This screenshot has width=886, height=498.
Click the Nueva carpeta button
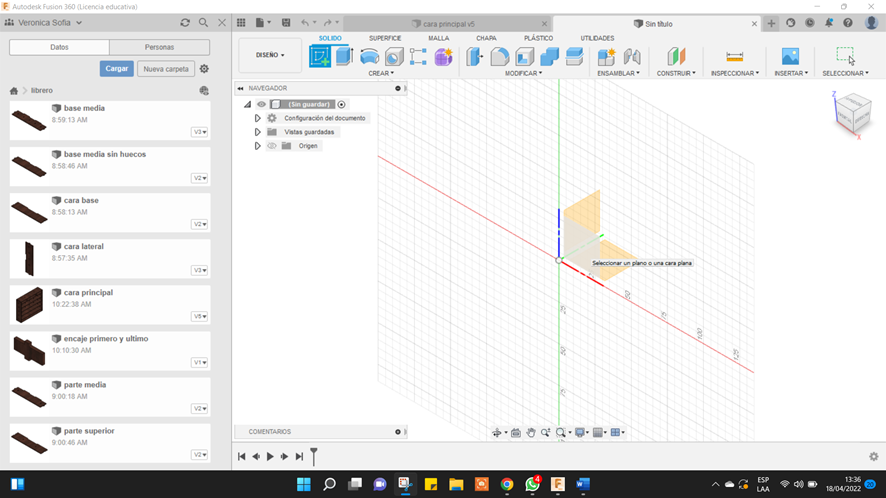[x=166, y=69]
